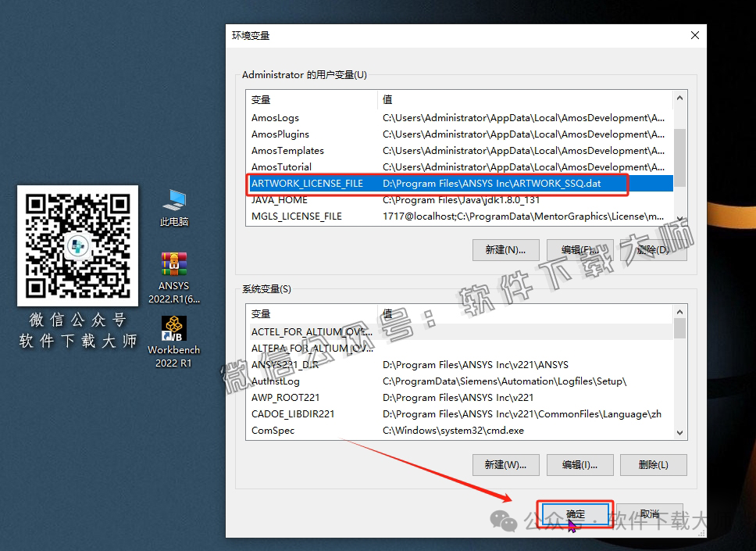
Task: Click 编辑(I) for system variables
Action: click(579, 464)
